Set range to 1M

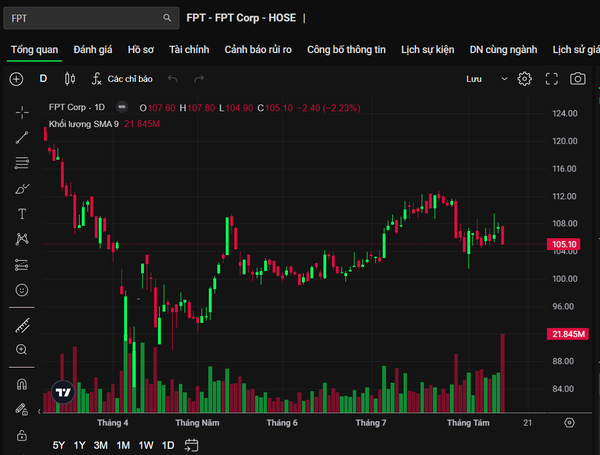pos(123,445)
